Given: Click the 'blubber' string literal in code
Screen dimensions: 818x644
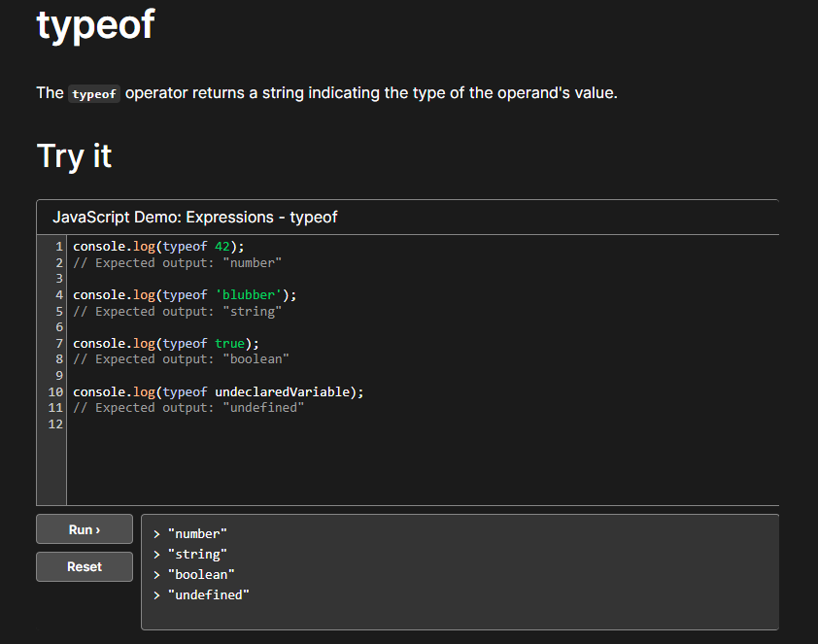Looking at the screenshot, I should (250, 295).
